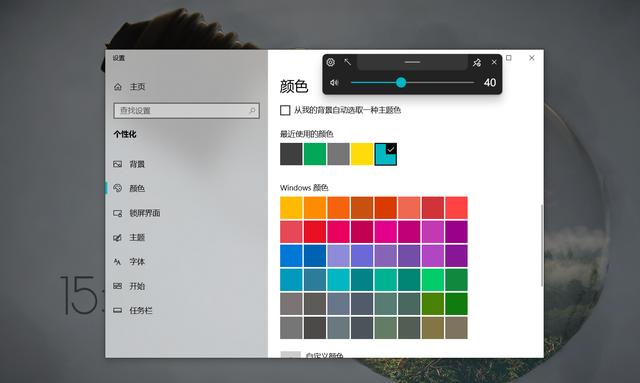Click the palette icon beside 颜色
The height and width of the screenshot is (383, 640).
(118, 188)
